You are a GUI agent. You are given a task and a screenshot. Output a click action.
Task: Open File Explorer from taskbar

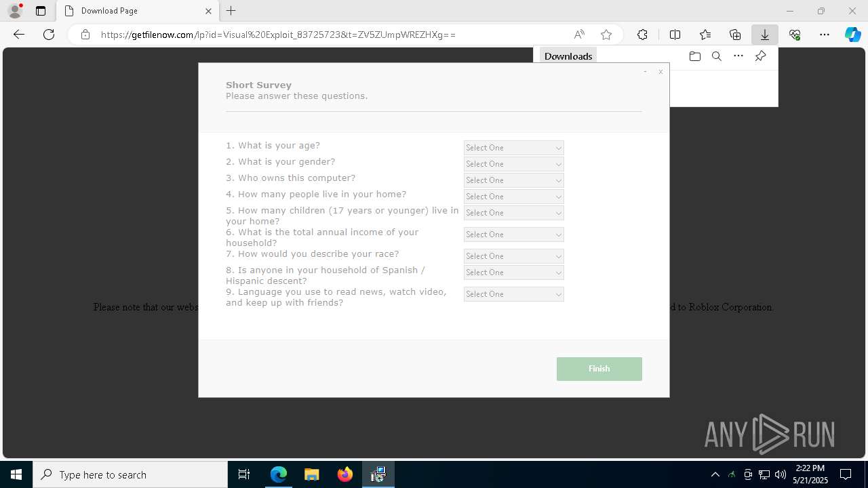coord(312,474)
